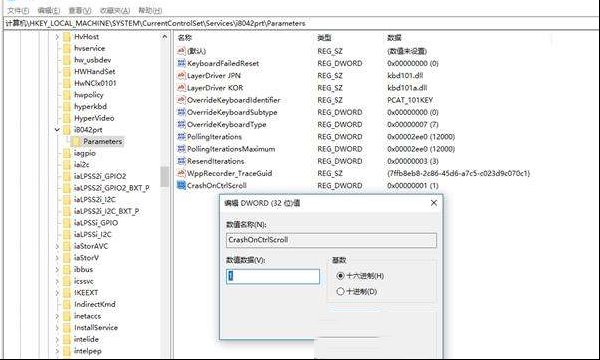Click the 类型 column header
Viewport: 600px width, 360px height.
[x=324, y=37]
